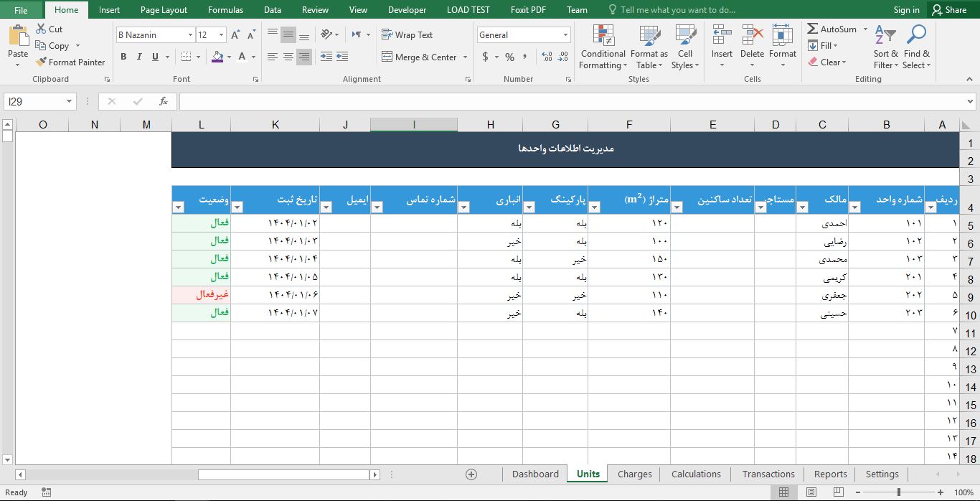The image size is (980, 501).
Task: Enable Wrap Text for the cell
Action: (407, 34)
